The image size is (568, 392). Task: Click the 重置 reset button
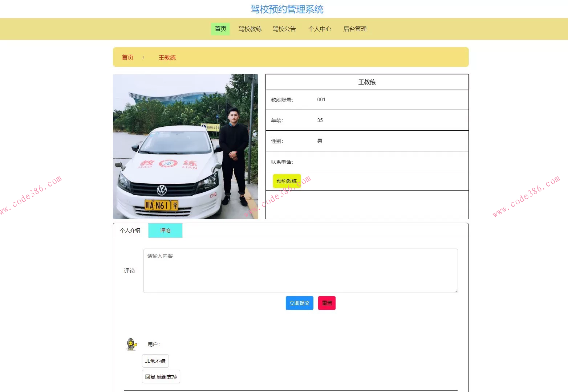pyautogui.click(x=326, y=303)
